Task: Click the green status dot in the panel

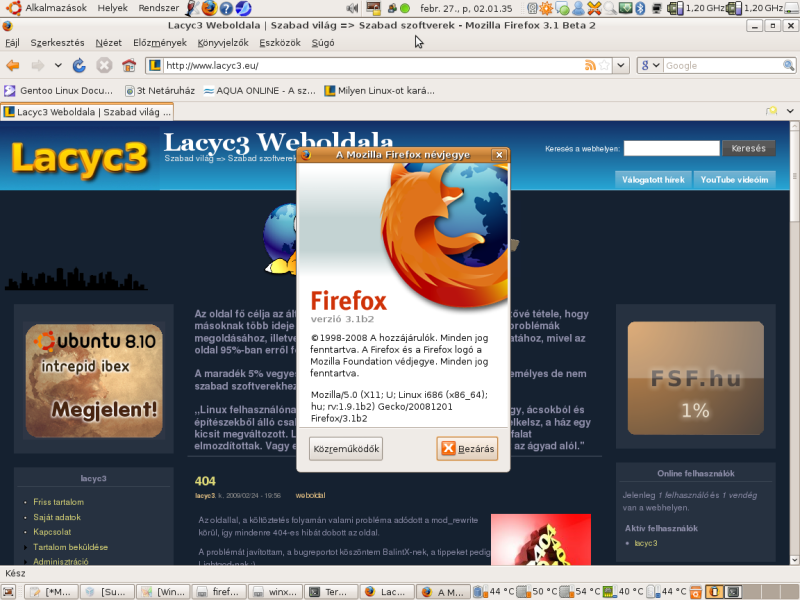Action: 405,8
